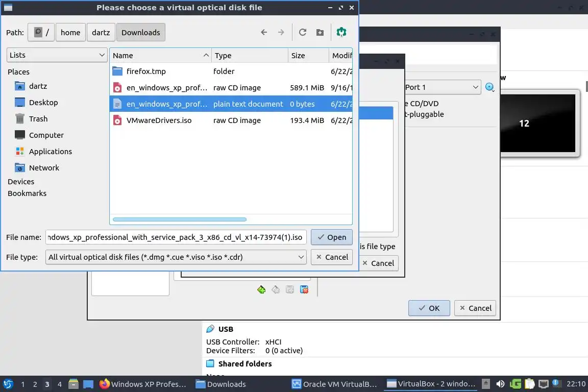The height and width of the screenshot is (392, 588).
Task: Click the VM preview thumbnail showing 12
Action: click(x=538, y=124)
